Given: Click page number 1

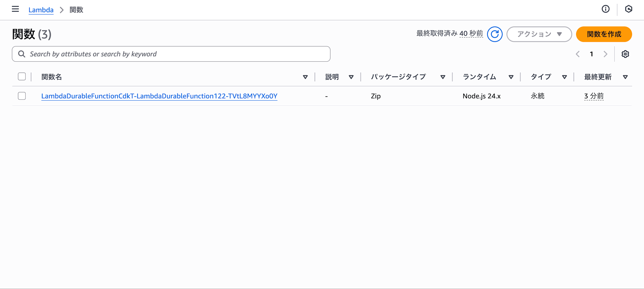Looking at the screenshot, I should click(592, 54).
